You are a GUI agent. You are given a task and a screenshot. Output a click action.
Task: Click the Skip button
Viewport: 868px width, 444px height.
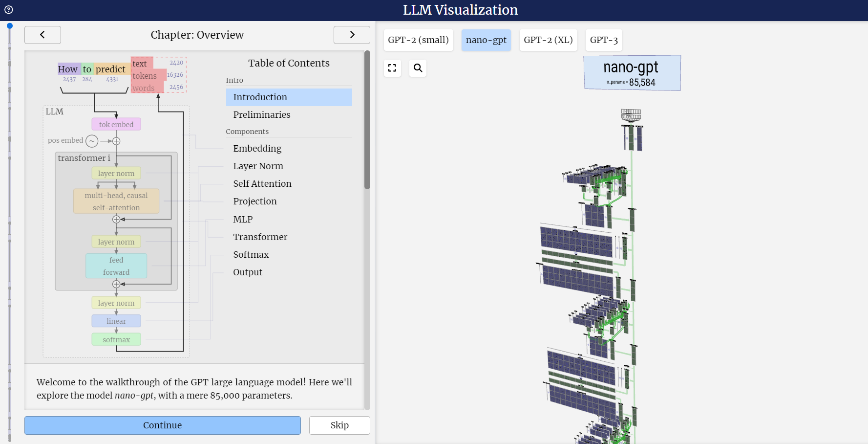click(x=339, y=425)
